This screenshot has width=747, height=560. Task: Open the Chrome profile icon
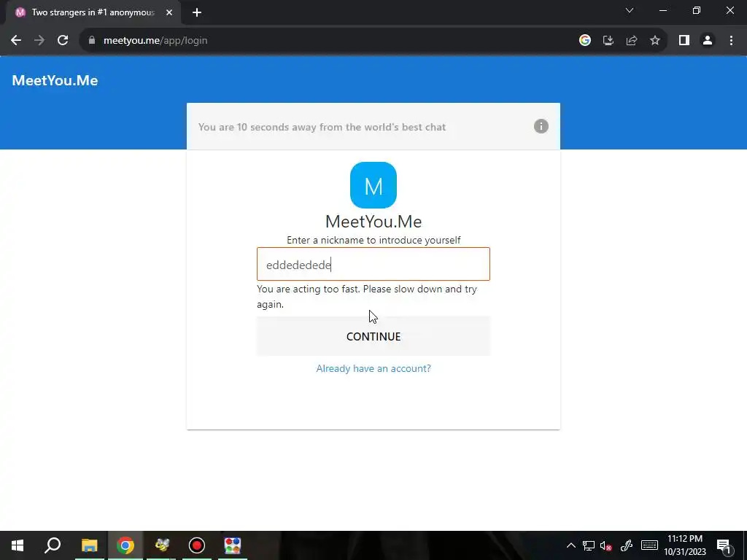(x=708, y=41)
